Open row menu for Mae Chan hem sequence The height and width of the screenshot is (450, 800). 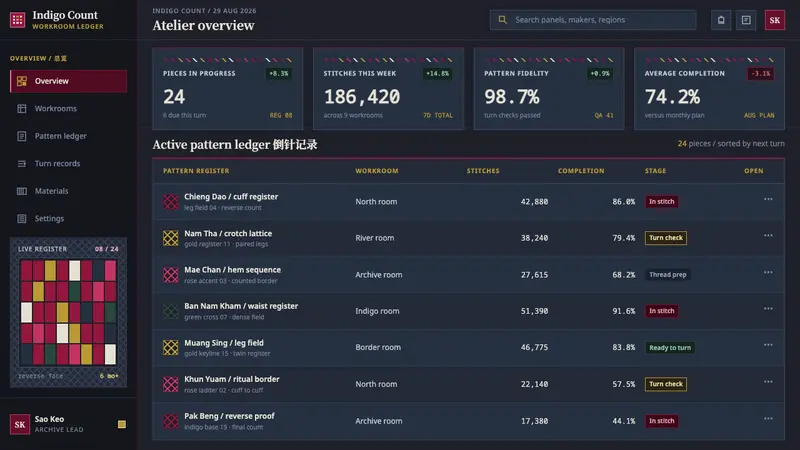pyautogui.click(x=768, y=272)
